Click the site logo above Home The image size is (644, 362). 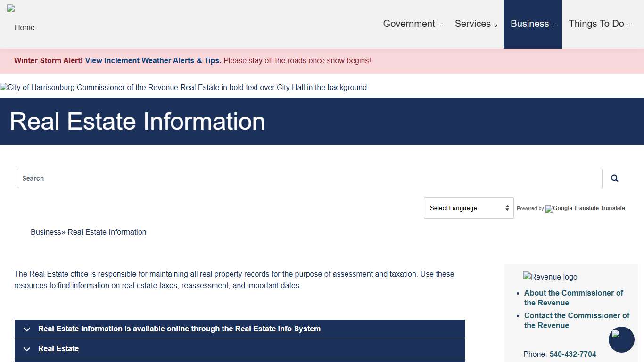pos(11,8)
